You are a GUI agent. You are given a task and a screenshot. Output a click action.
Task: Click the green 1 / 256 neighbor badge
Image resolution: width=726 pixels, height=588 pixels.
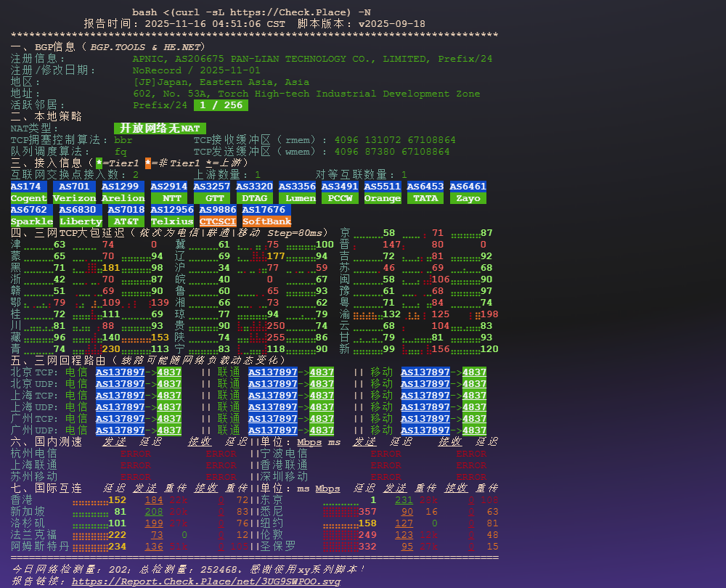pos(220,105)
